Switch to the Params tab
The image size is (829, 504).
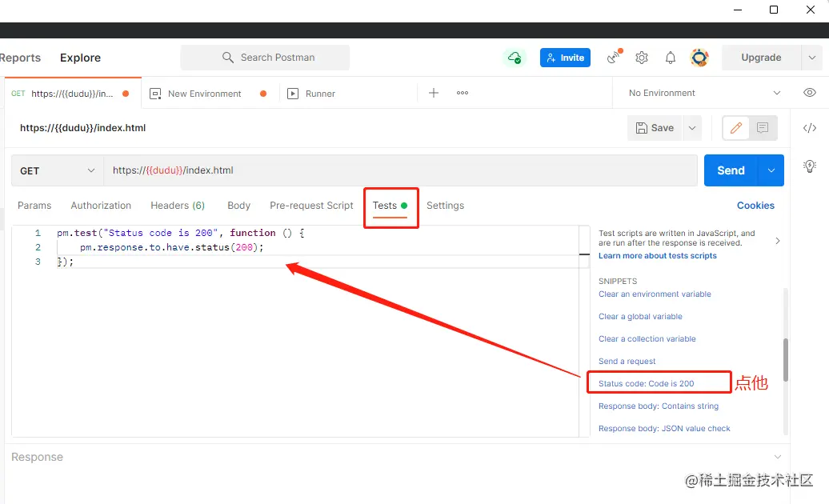[x=34, y=206]
